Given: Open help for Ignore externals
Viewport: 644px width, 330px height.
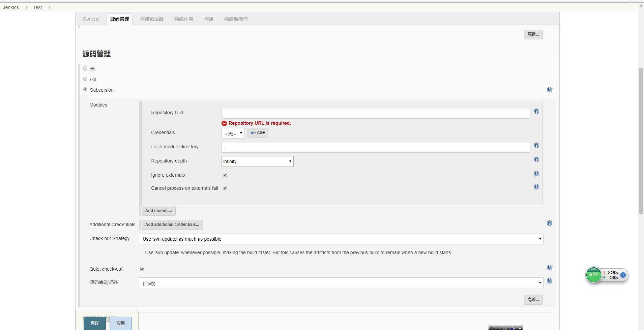Looking at the screenshot, I should click(x=536, y=174).
